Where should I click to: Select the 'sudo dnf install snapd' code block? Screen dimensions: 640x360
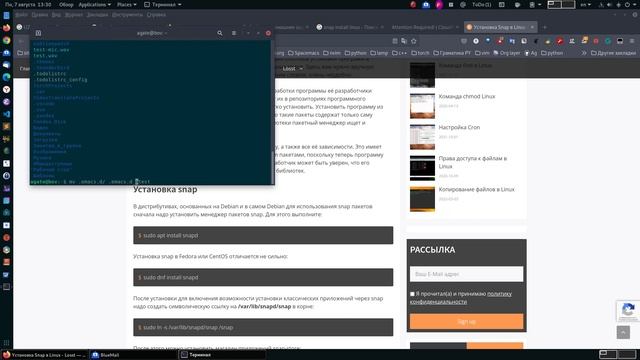263,277
